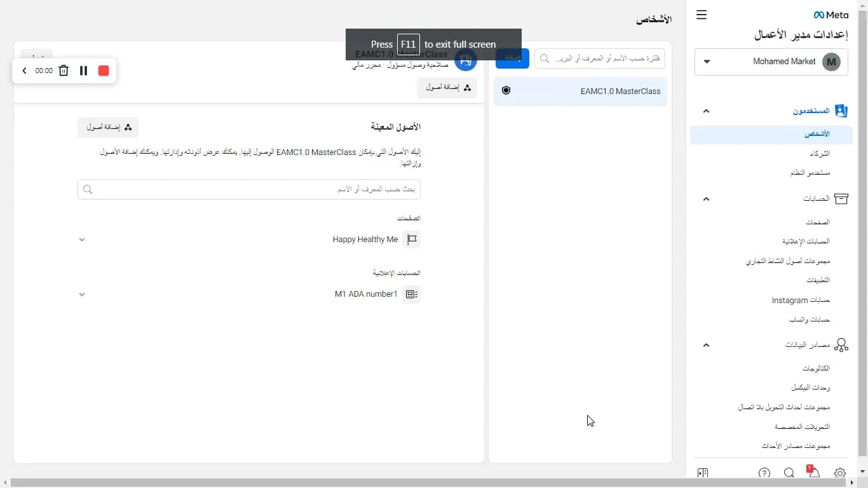This screenshot has height=488, width=868.
Task: Collapse the مصادر البيانات section
Action: click(x=706, y=345)
